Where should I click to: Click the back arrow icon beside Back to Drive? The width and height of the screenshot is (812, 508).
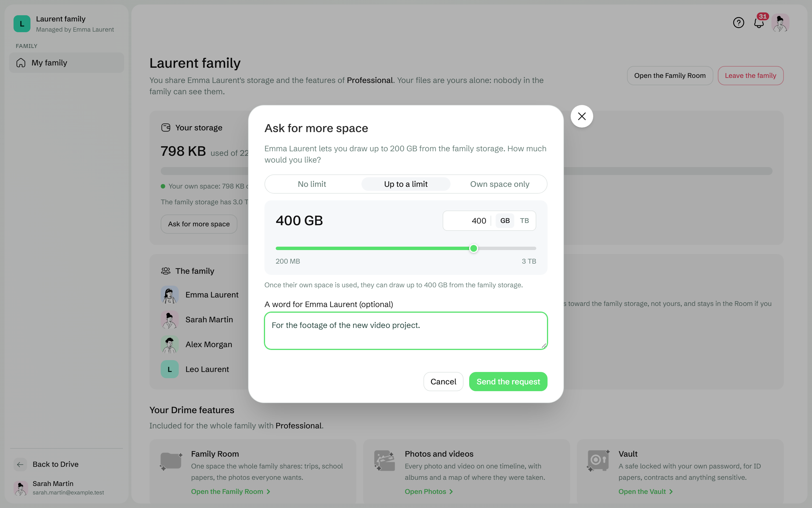pyautogui.click(x=20, y=464)
